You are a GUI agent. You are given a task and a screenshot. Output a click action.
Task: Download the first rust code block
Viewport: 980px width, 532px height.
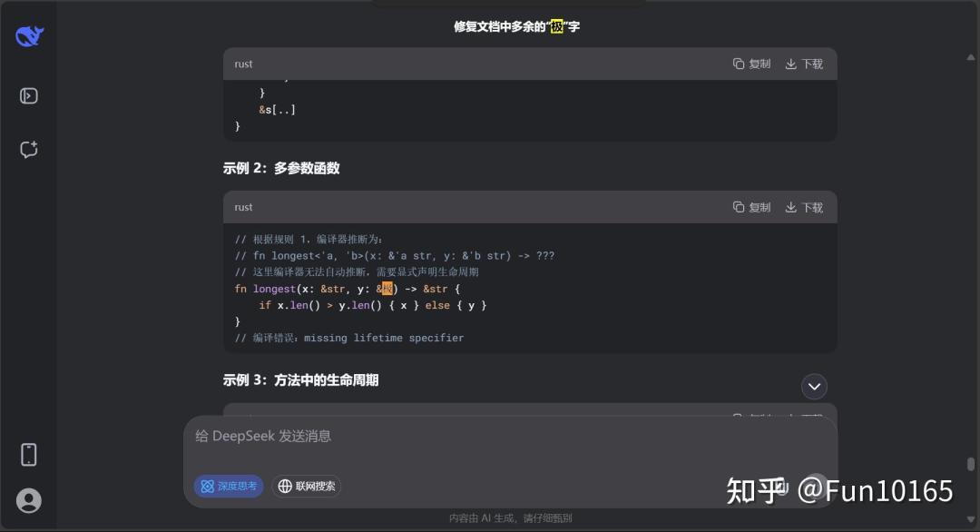click(804, 64)
